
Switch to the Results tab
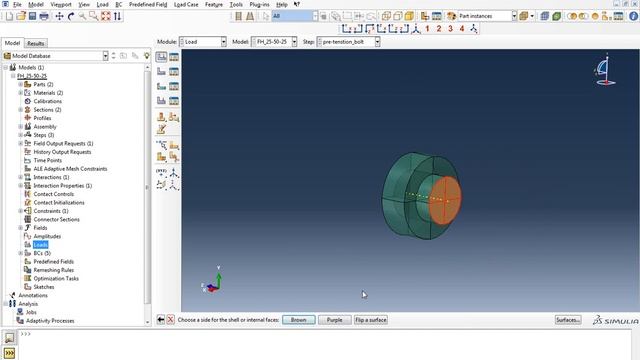coord(36,43)
